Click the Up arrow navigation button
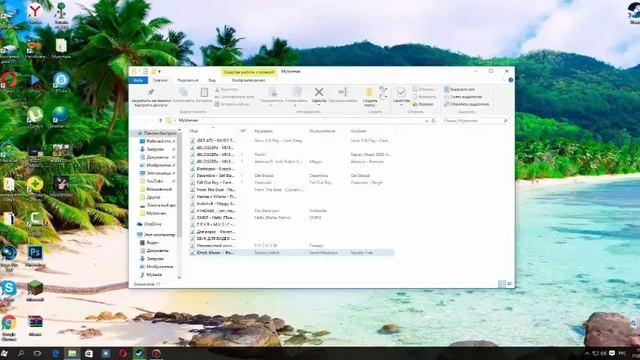The image size is (640, 360). 160,120
